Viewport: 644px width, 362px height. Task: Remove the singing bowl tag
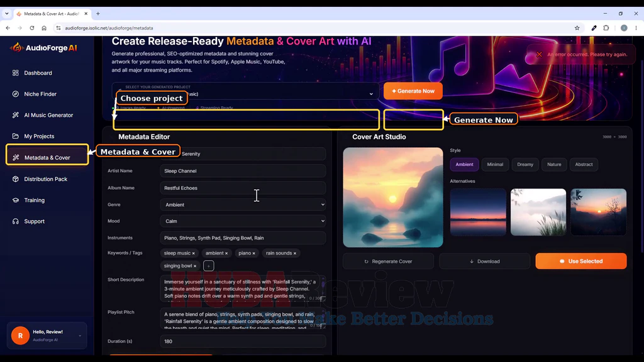pyautogui.click(x=195, y=266)
